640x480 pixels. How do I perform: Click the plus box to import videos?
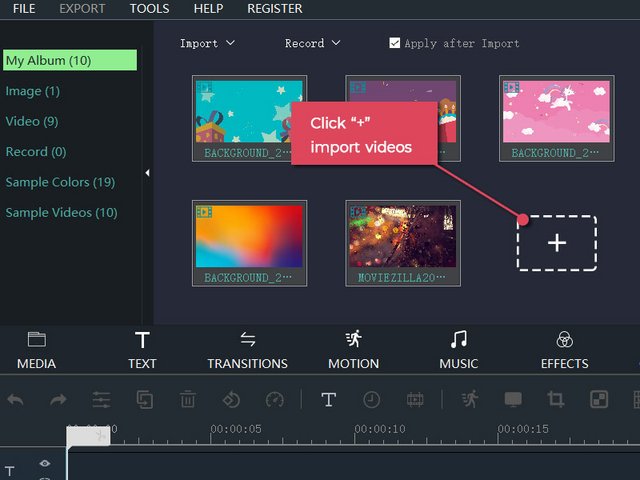tap(557, 243)
